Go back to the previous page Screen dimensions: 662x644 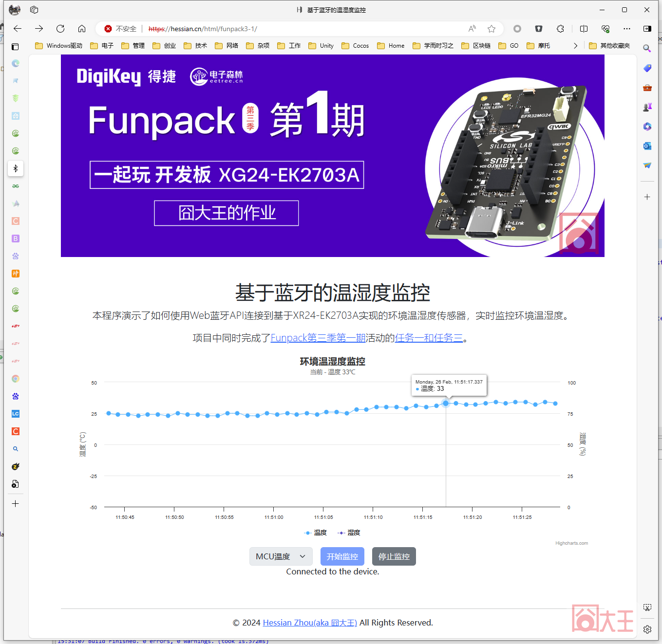click(x=18, y=29)
